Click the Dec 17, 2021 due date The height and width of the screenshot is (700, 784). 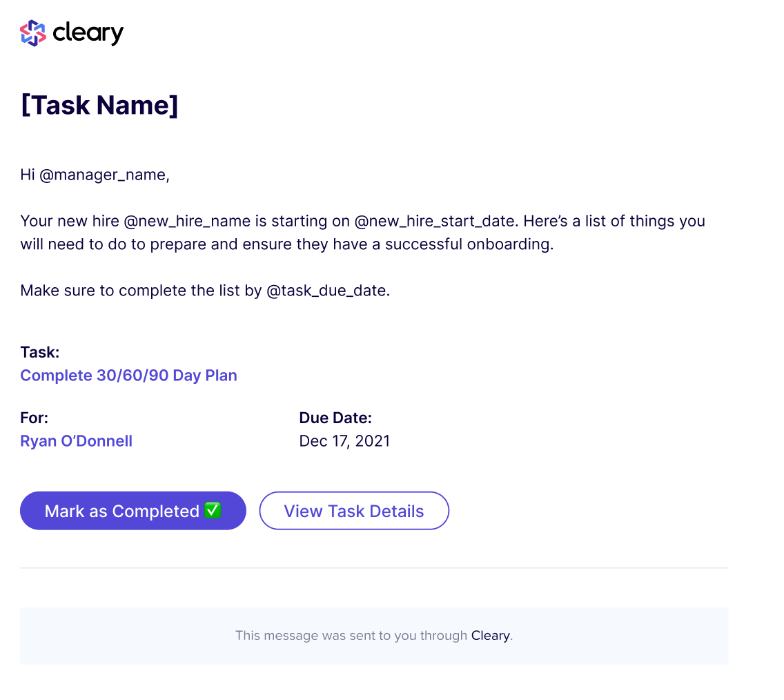tap(344, 440)
